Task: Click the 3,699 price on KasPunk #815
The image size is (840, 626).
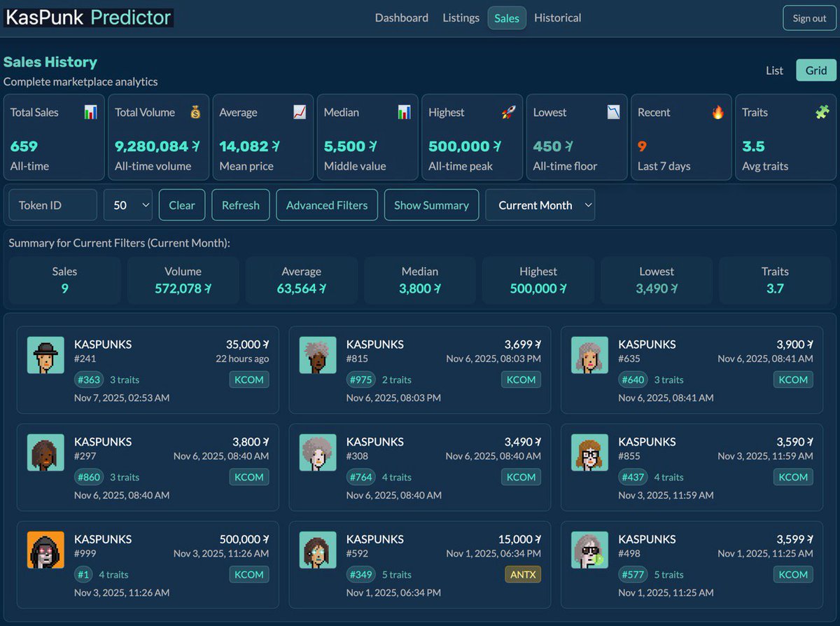Action: tap(523, 345)
